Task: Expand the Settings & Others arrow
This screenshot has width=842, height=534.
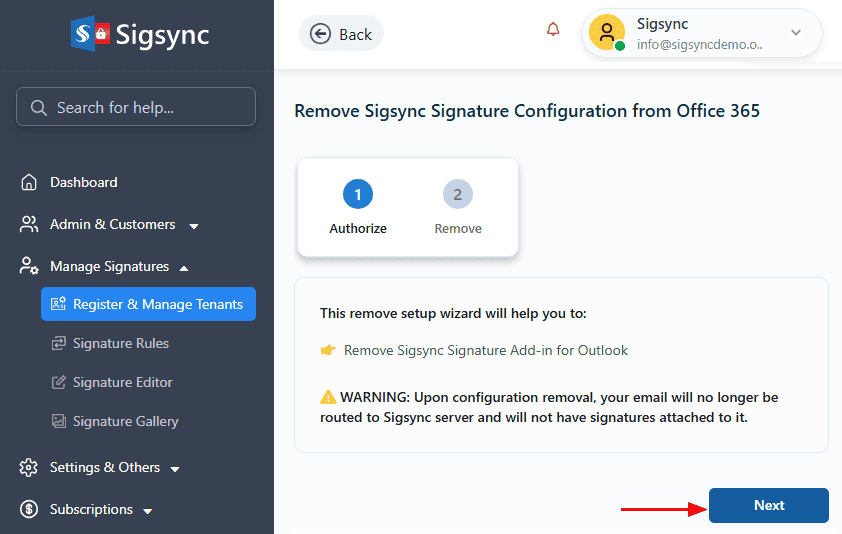Action: coord(175,468)
